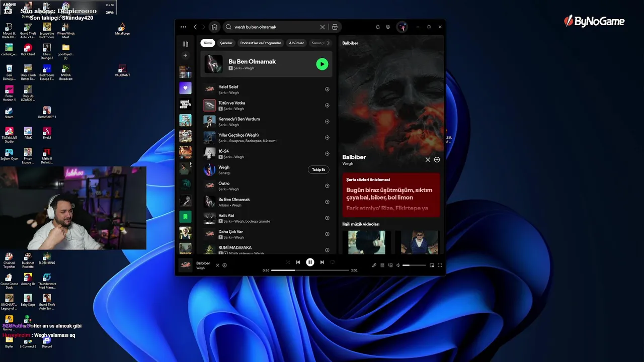Switch to Podcast'ler ve Programlar filter
The height and width of the screenshot is (362, 644).
(261, 43)
